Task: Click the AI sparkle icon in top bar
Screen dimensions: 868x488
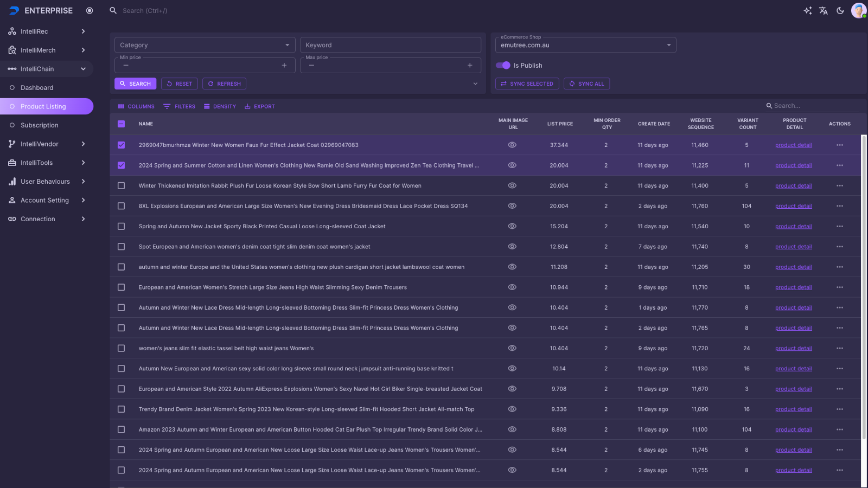Action: [x=807, y=11]
